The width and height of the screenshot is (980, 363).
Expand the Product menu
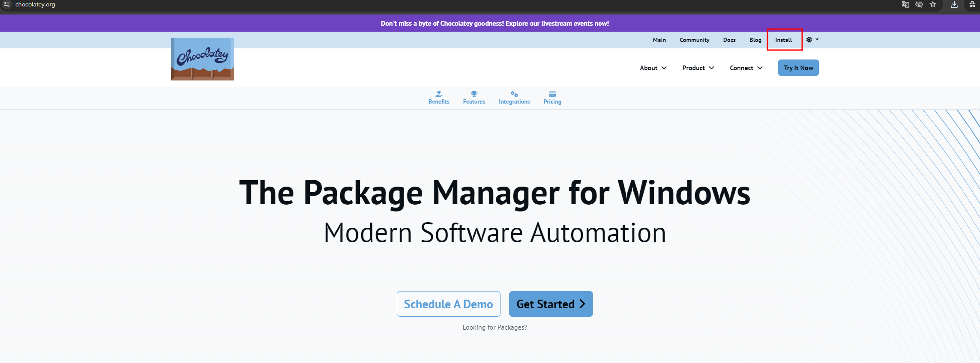pos(698,68)
